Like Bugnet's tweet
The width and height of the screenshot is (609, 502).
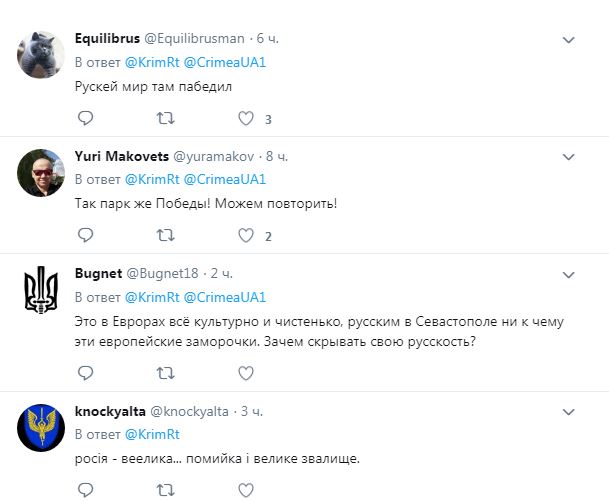[246, 372]
